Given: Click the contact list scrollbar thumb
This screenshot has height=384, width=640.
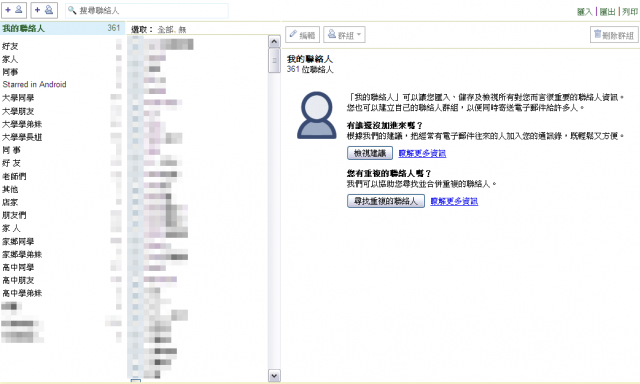Looking at the screenshot, I should pyautogui.click(x=274, y=60).
